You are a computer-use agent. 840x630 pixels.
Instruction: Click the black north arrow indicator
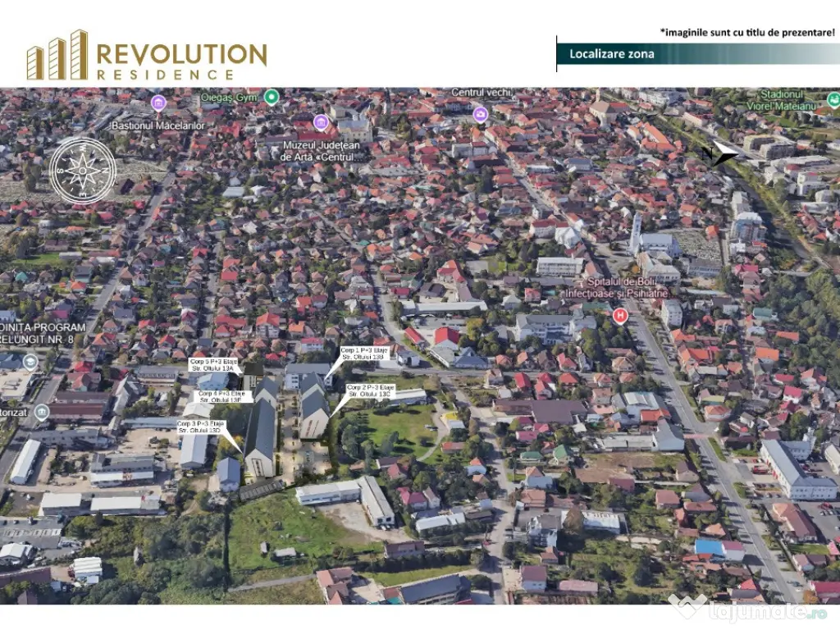pos(721,154)
